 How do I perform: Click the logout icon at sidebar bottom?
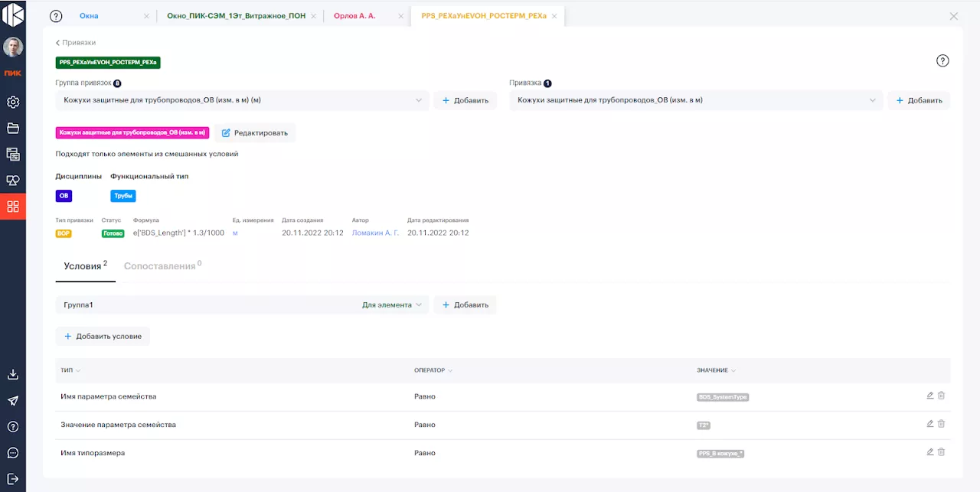click(13, 478)
